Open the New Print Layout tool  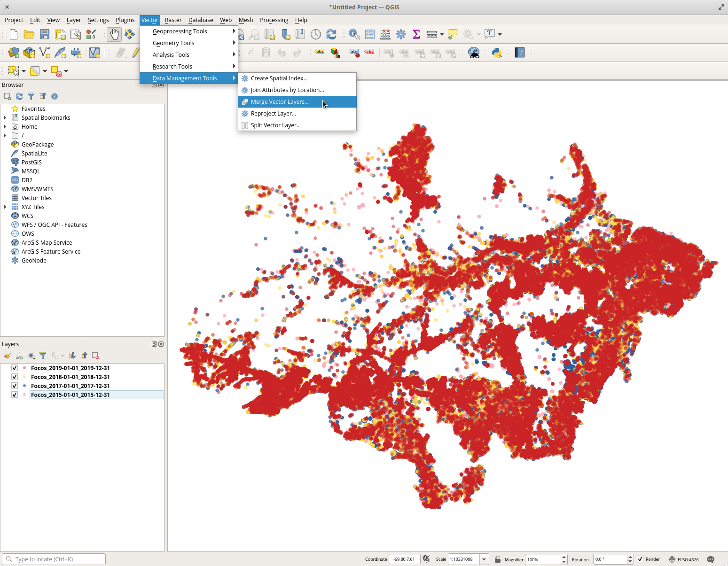pos(60,34)
